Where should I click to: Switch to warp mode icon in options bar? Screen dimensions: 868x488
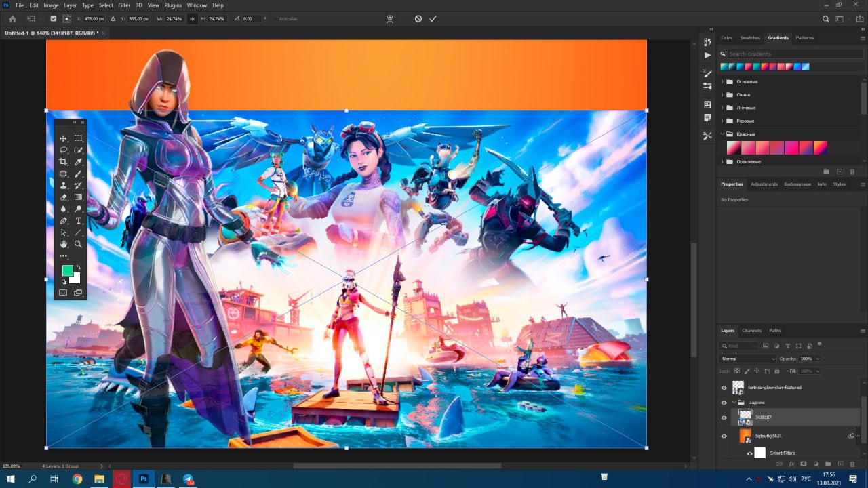coord(390,19)
